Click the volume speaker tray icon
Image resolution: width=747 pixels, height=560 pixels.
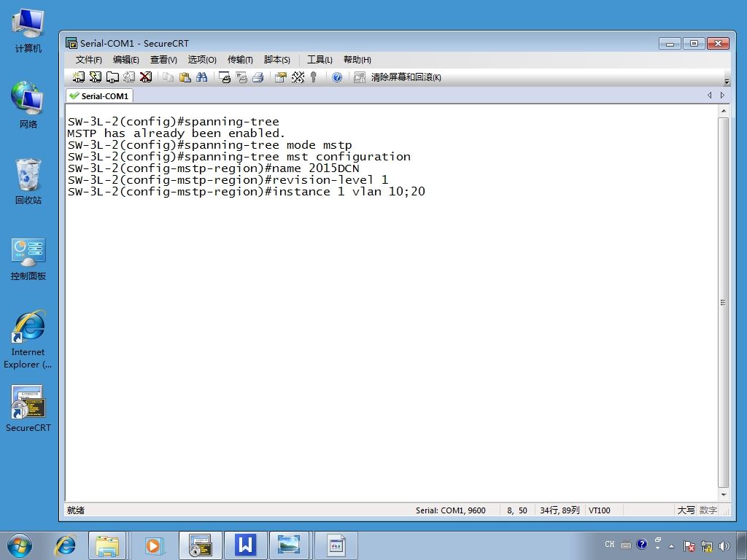point(724,546)
